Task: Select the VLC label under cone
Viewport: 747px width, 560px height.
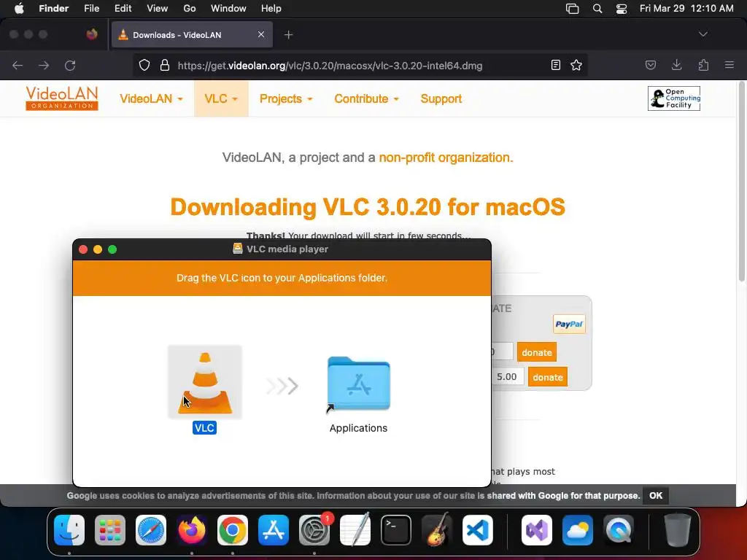Action: click(x=204, y=427)
